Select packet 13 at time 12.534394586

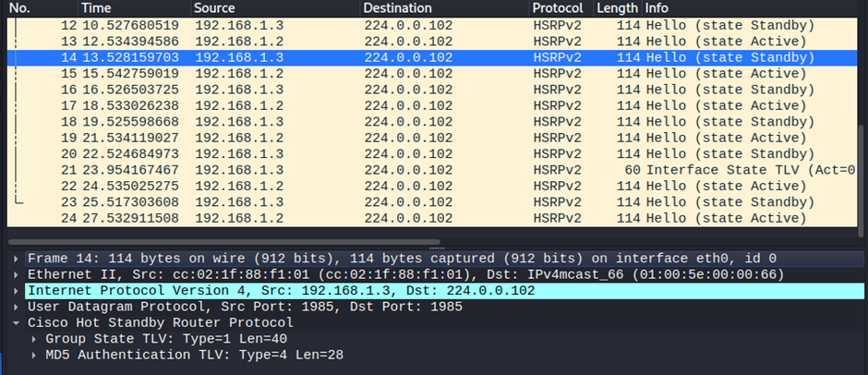pos(432,42)
